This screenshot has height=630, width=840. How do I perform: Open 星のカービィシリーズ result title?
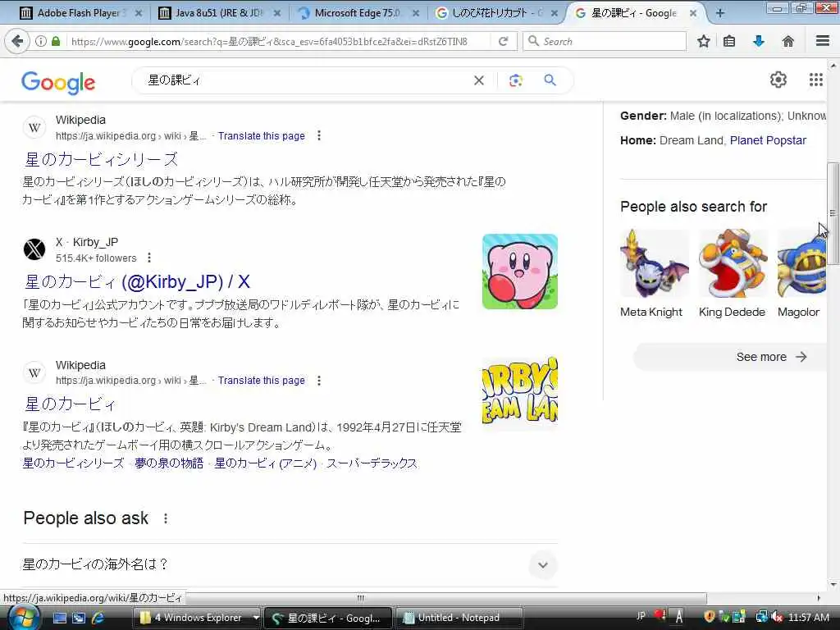tap(101, 159)
